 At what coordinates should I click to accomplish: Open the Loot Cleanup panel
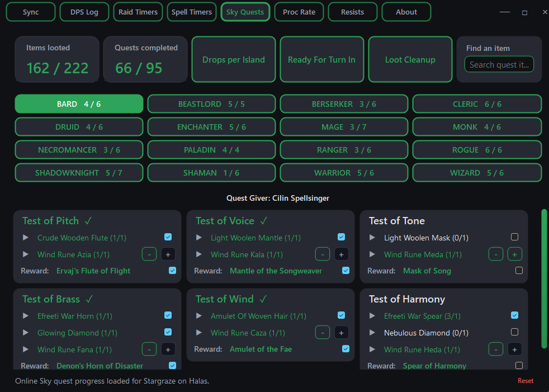pyautogui.click(x=410, y=59)
